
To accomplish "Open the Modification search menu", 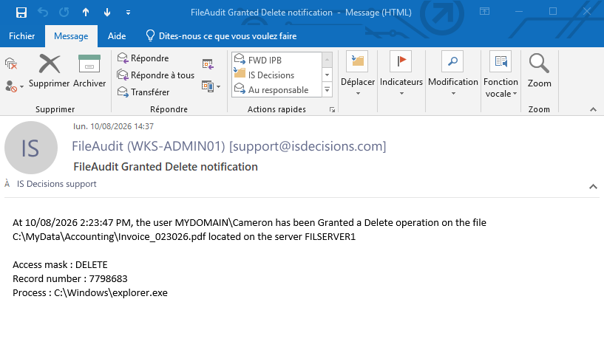I will click(x=453, y=73).
